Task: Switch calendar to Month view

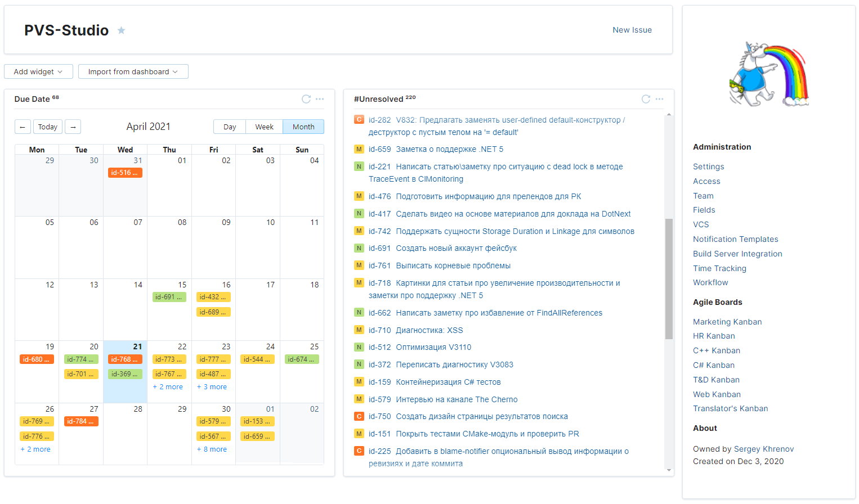Action: click(303, 127)
